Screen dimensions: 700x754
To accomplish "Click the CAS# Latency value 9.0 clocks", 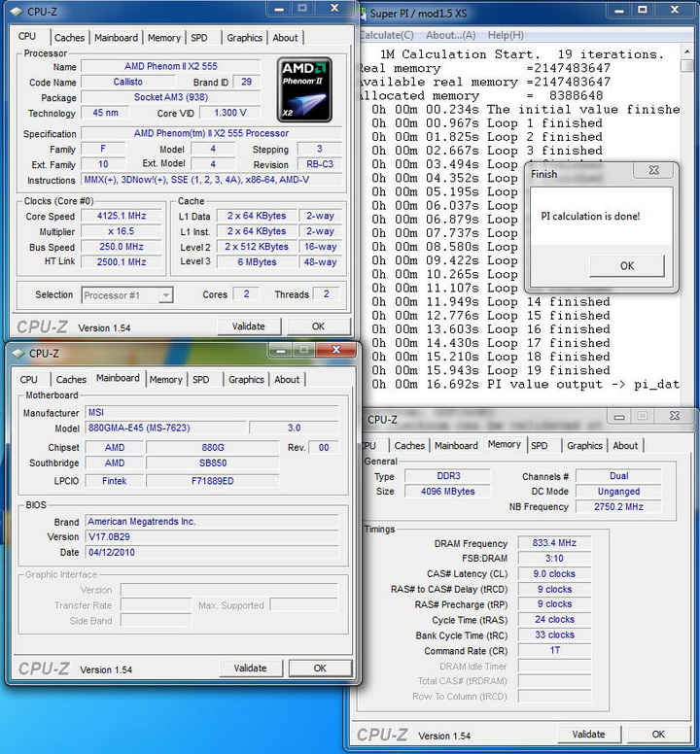I will (x=554, y=573).
